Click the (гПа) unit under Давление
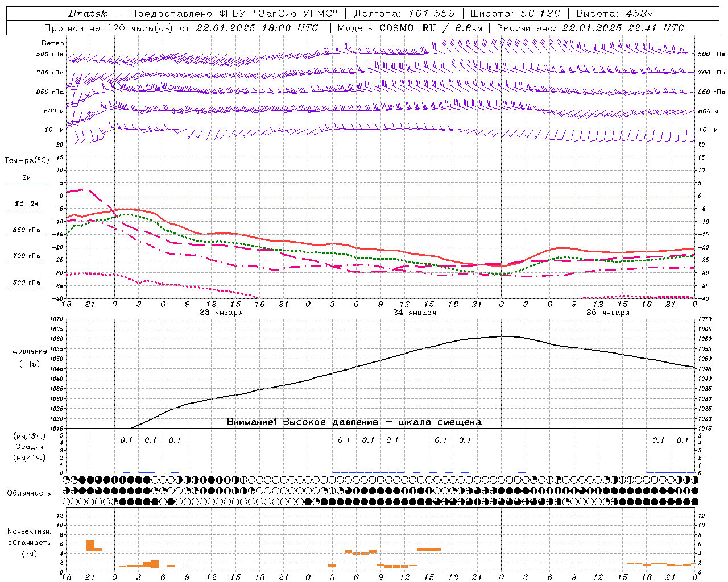 click(29, 364)
